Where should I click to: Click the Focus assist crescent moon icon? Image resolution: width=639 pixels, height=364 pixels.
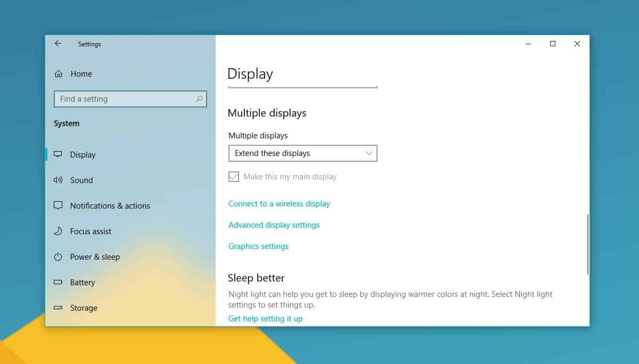click(x=58, y=231)
